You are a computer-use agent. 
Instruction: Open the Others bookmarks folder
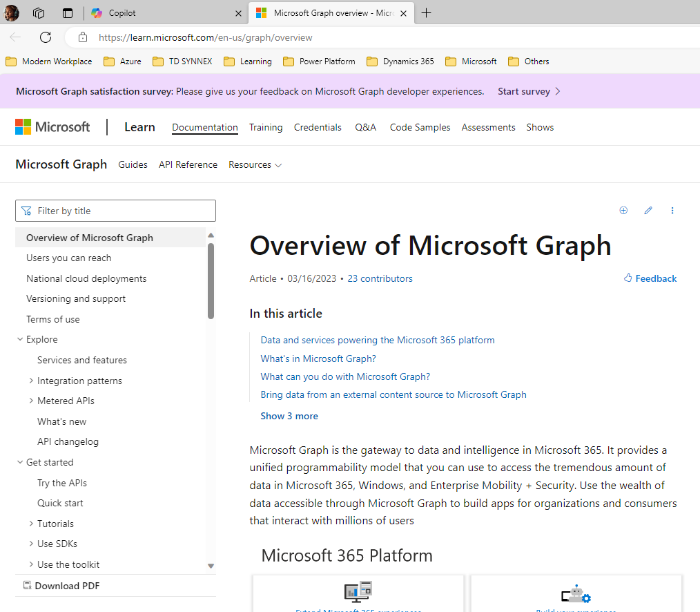point(529,61)
